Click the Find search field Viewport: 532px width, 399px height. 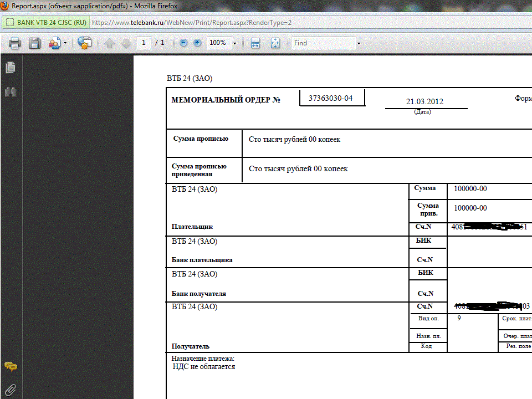tap(323, 43)
